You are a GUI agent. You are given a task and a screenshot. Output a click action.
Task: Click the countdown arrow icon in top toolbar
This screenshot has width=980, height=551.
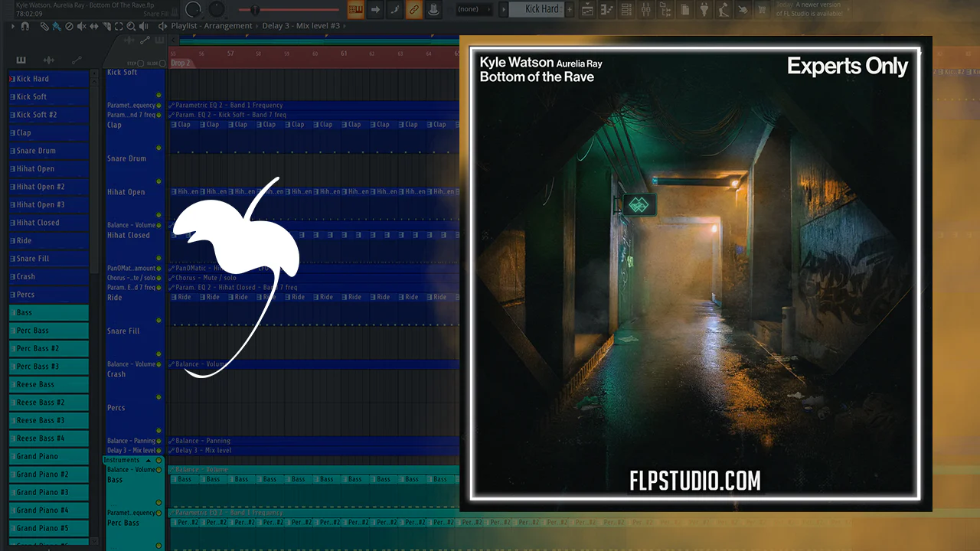coord(375,9)
